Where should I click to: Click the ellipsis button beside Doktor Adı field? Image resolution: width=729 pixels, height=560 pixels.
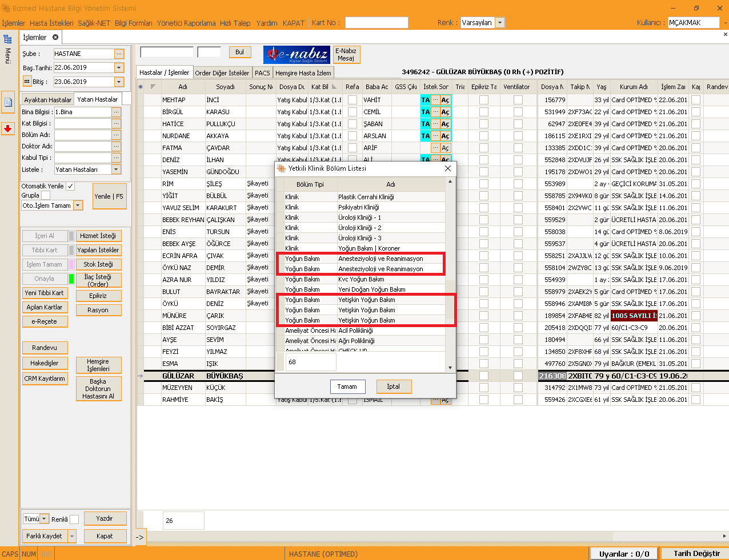(x=117, y=146)
